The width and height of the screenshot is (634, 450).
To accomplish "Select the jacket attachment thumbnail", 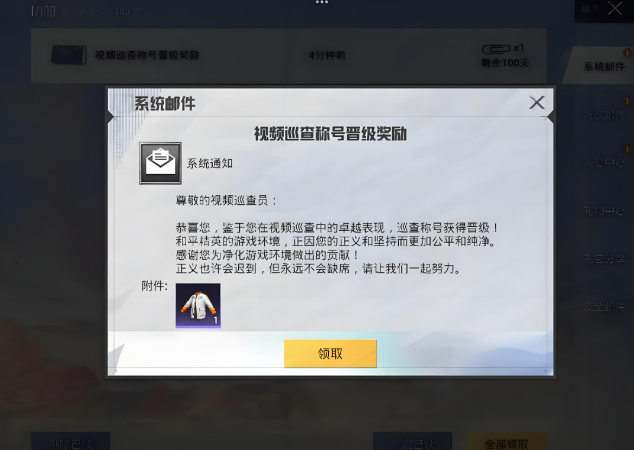I will [x=198, y=305].
